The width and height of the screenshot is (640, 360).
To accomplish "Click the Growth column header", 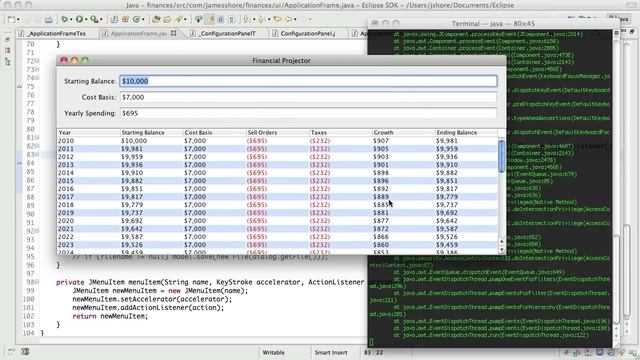I will (x=403, y=133).
